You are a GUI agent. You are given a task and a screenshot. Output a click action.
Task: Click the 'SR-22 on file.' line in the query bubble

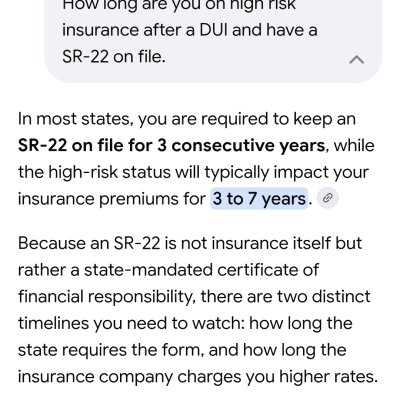pos(114,57)
